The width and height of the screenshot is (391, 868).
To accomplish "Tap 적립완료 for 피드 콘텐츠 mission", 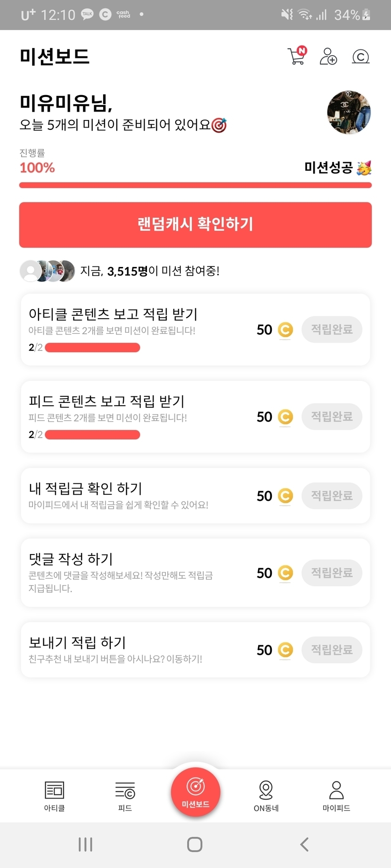I will [332, 417].
